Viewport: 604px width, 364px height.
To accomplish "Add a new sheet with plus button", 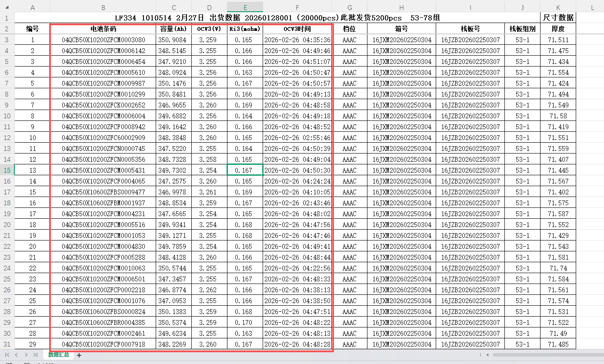I will pyautogui.click(x=79, y=355).
